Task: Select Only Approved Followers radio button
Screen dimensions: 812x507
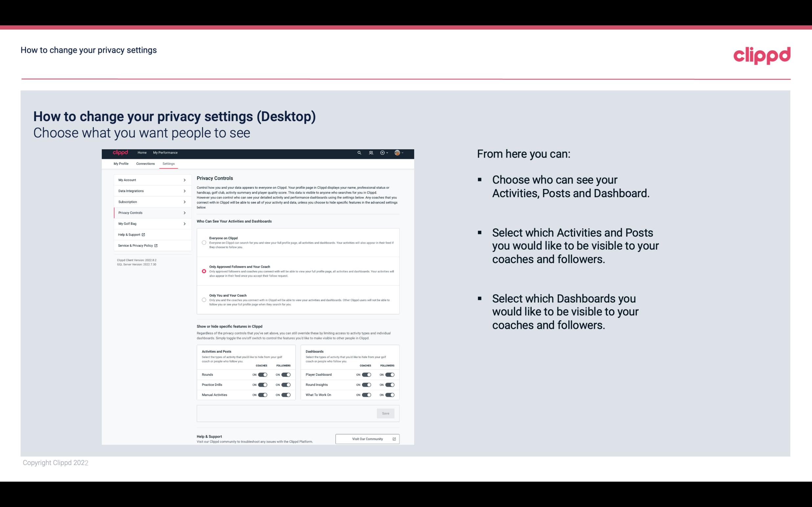Action: pos(203,271)
